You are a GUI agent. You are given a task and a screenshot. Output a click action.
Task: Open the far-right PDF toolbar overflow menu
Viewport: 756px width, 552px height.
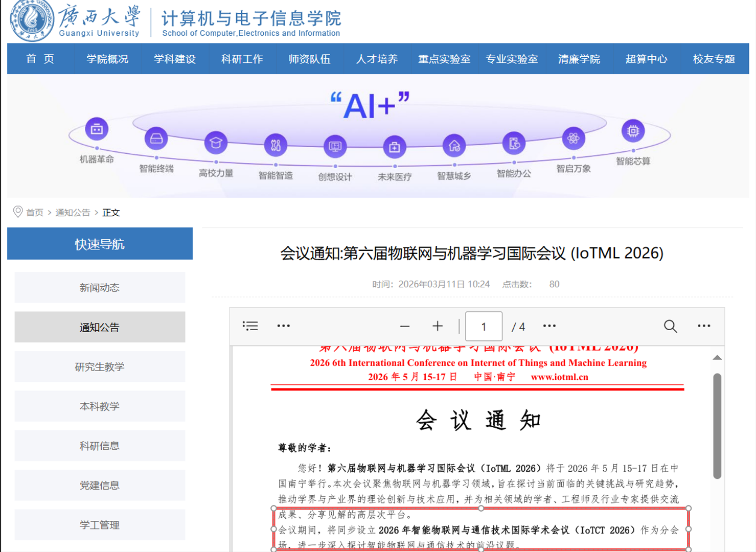click(x=704, y=326)
